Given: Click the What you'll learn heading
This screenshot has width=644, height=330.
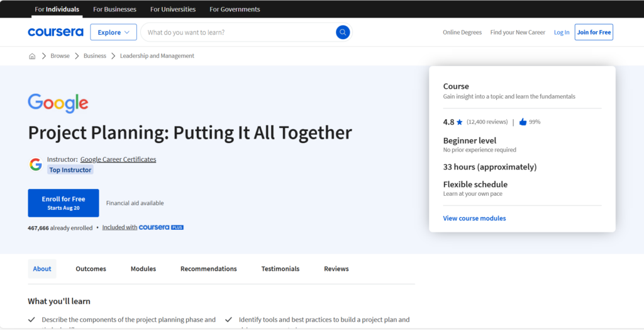Looking at the screenshot, I should click(59, 301).
